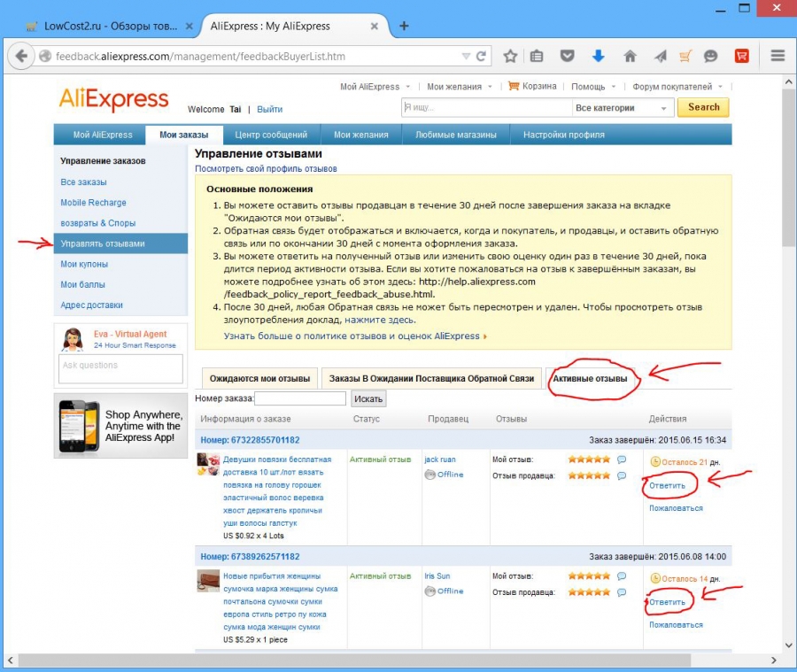Open Мои баллы in the sidebar
This screenshot has width=797, height=672.
point(83,285)
